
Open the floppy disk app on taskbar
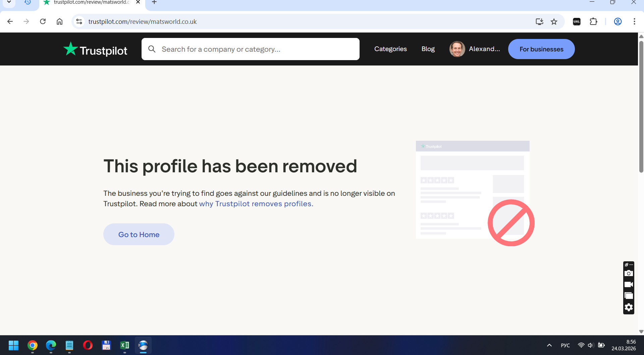click(106, 345)
